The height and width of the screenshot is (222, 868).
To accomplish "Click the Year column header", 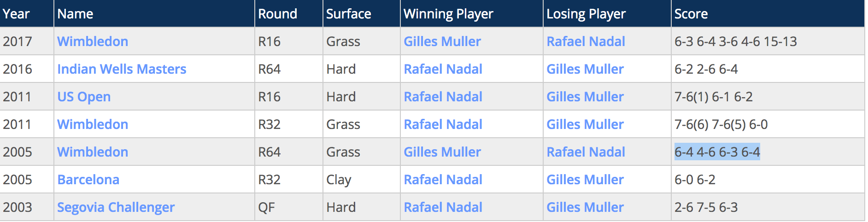I will coord(16,14).
